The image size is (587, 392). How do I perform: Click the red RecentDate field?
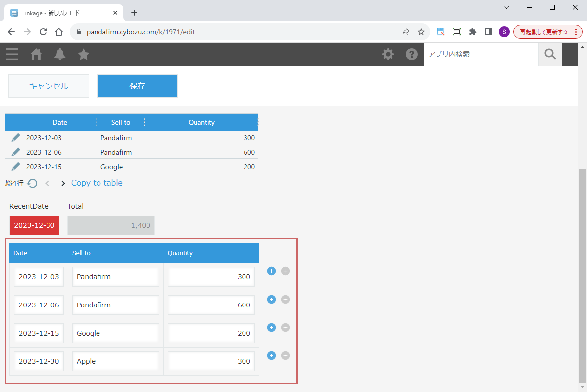pos(34,225)
